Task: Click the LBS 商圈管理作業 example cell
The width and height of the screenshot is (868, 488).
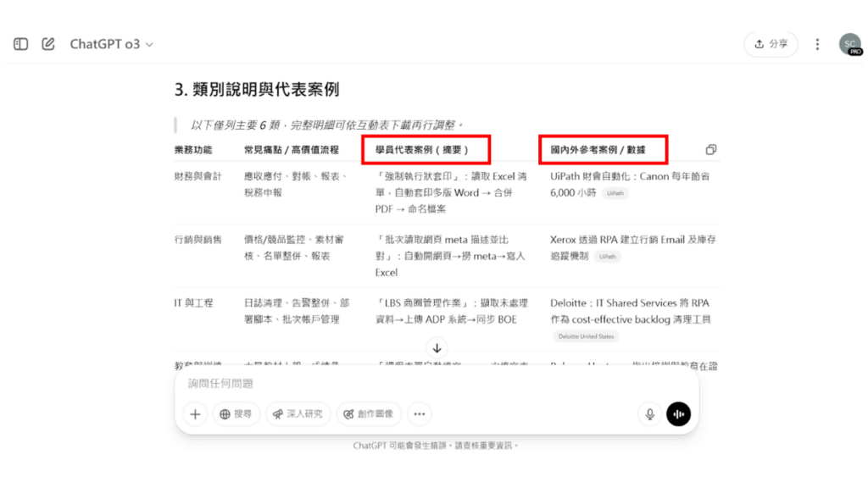Action: pyautogui.click(x=452, y=311)
